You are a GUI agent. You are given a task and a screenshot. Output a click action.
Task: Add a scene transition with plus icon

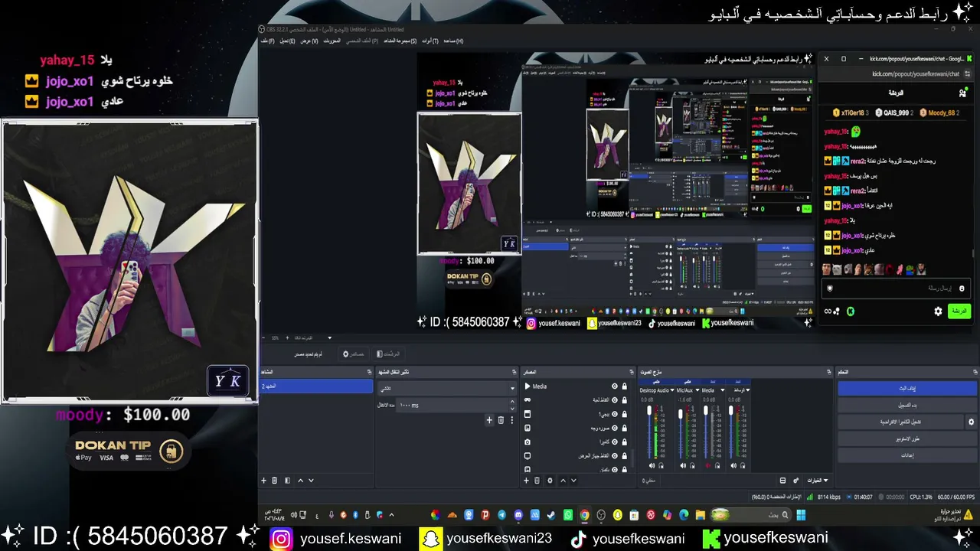tap(489, 420)
